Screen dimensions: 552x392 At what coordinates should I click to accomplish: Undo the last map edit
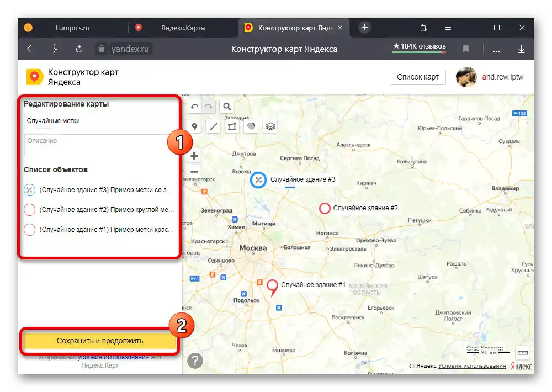click(x=194, y=107)
